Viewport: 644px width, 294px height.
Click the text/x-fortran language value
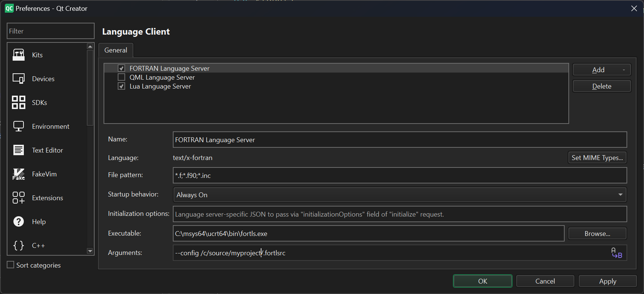[x=193, y=157]
